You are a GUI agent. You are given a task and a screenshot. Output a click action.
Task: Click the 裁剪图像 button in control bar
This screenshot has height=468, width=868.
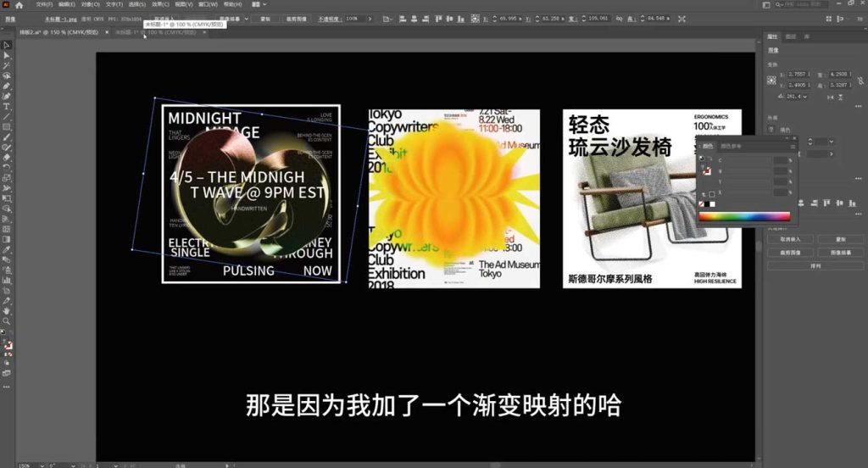click(x=296, y=19)
